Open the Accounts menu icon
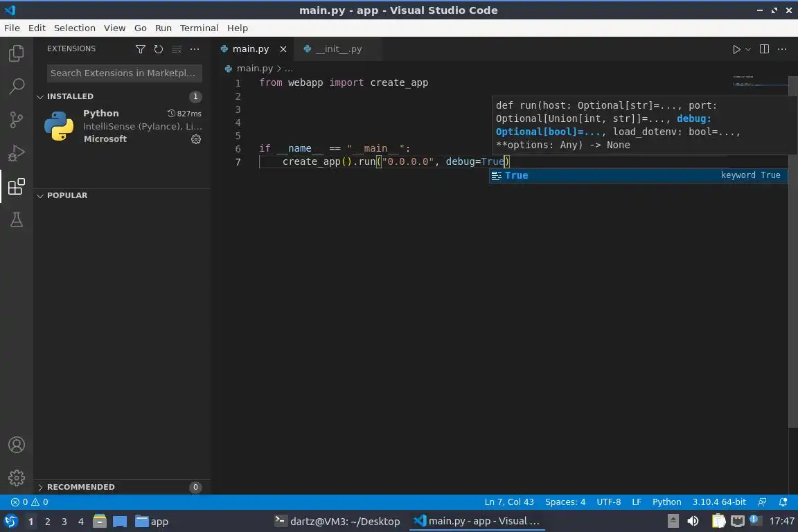This screenshot has height=532, width=798. (x=17, y=445)
